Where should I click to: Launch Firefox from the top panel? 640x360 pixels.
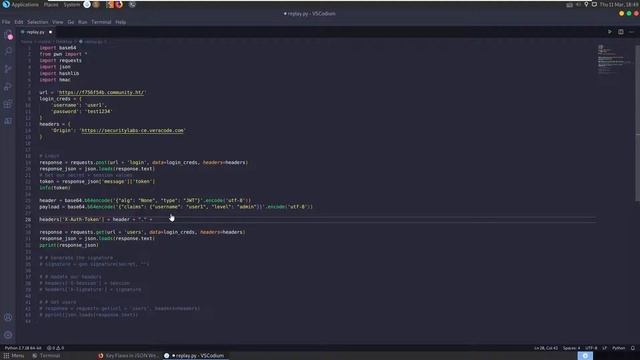point(119,4)
